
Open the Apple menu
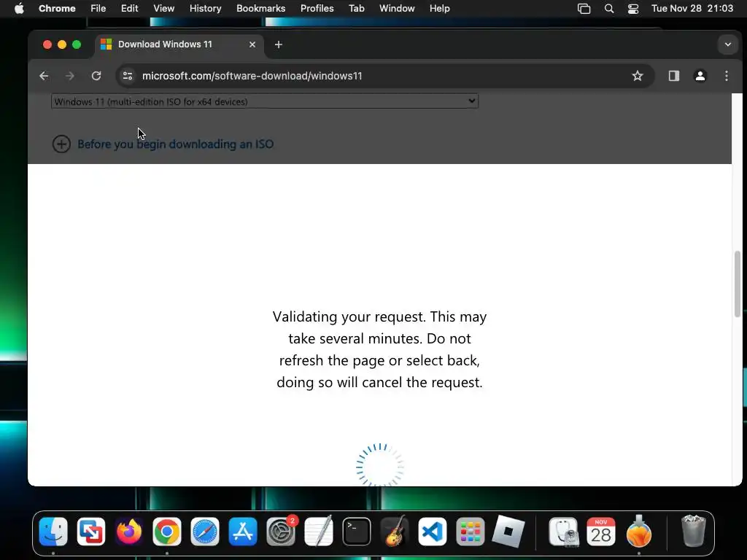[19, 9]
